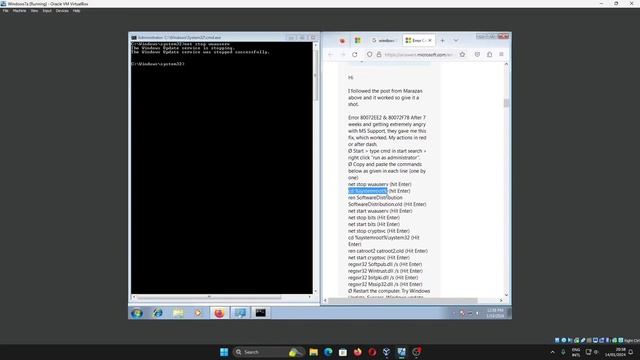Open the VirtualBox Input menu
Image resolution: width=640 pixels, height=360 pixels.
[x=47, y=11]
